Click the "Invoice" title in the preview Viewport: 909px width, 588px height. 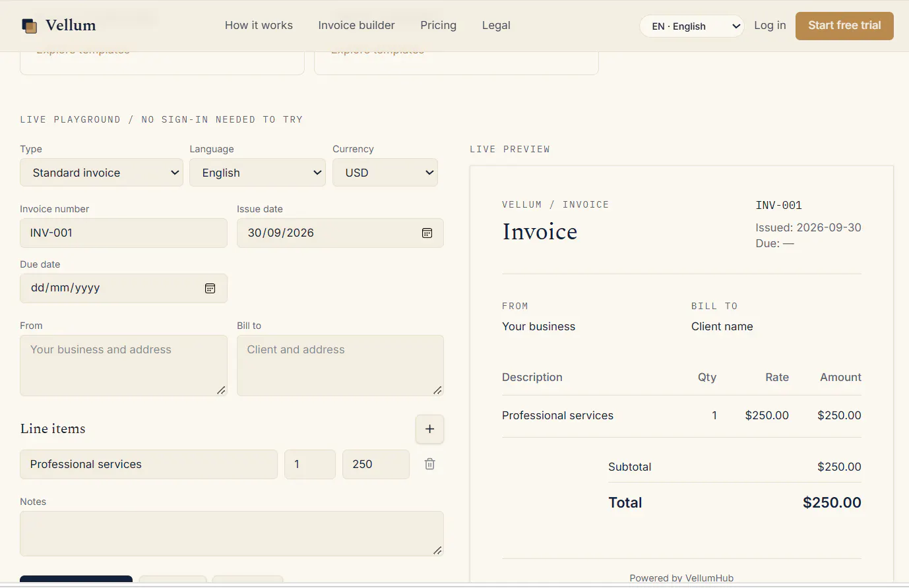click(540, 231)
